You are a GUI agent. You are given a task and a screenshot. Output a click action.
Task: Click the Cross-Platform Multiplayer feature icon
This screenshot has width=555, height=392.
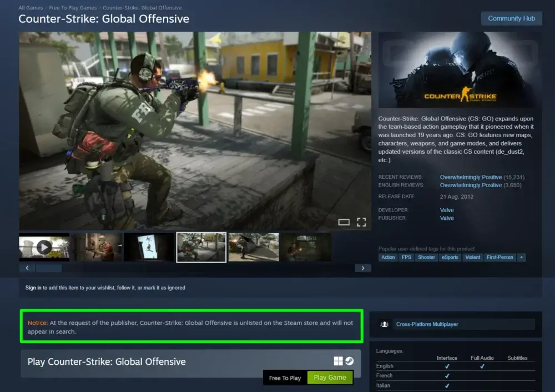click(x=384, y=324)
